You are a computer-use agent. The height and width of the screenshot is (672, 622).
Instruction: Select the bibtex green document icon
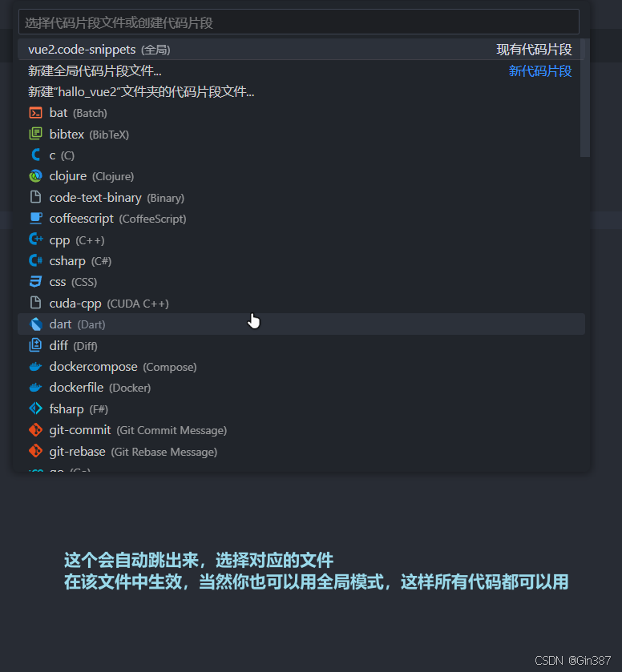(x=35, y=134)
